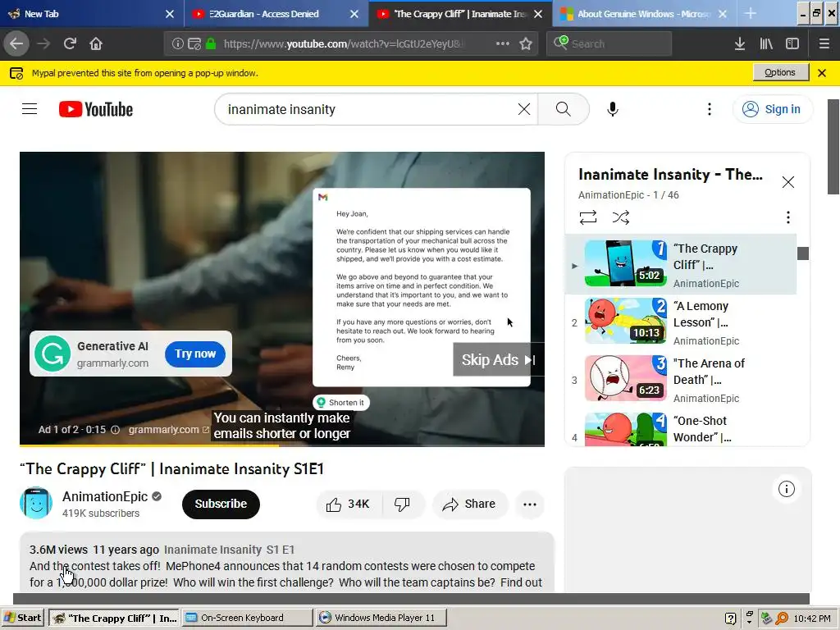
Task: Sign in to YouTube
Action: pyautogui.click(x=771, y=109)
